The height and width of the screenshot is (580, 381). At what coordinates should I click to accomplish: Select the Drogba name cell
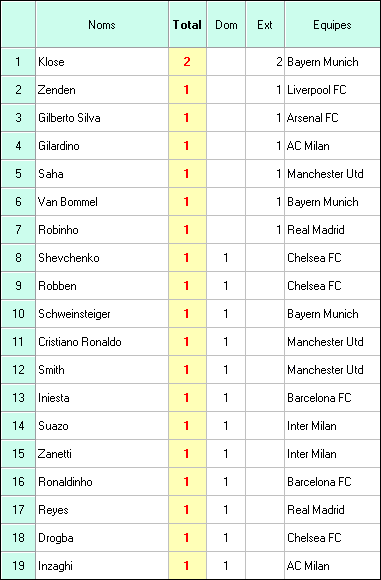pyautogui.click(x=102, y=537)
